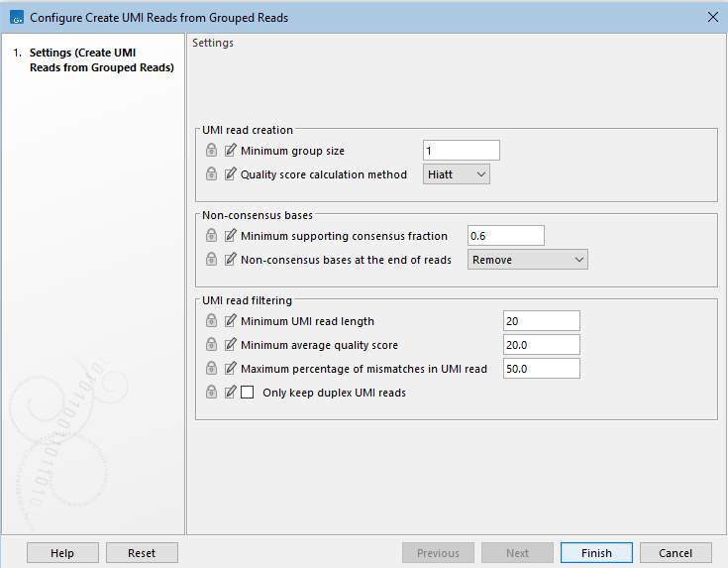Click the Minimum group size input field
The height and width of the screenshot is (568, 728).
(461, 151)
